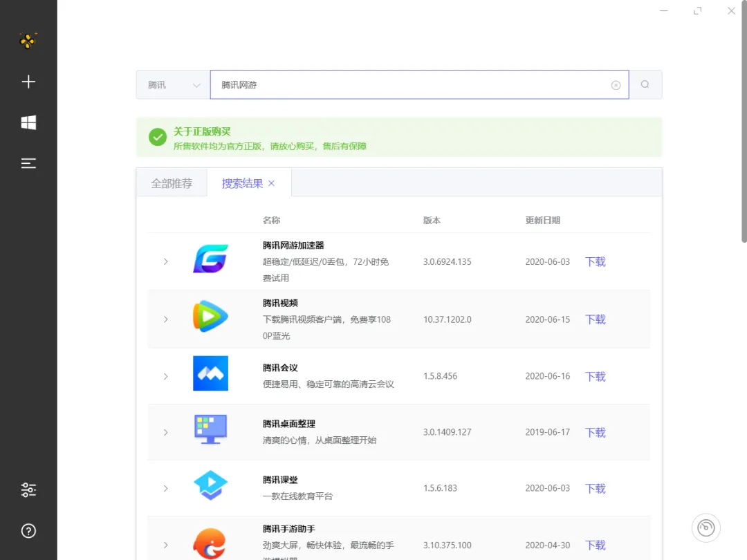Screen dimensions: 747x560
Task: Click version 3.0.6924.135
Action: [448, 261]
